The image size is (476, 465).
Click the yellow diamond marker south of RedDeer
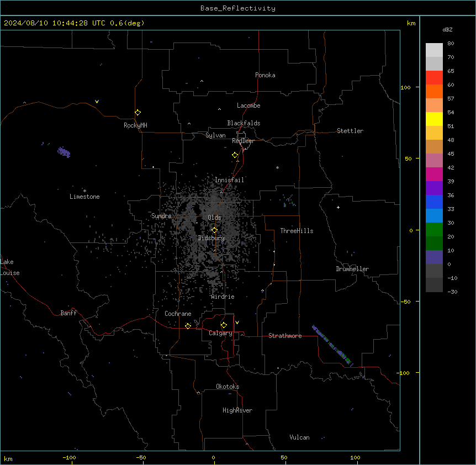pos(235,155)
